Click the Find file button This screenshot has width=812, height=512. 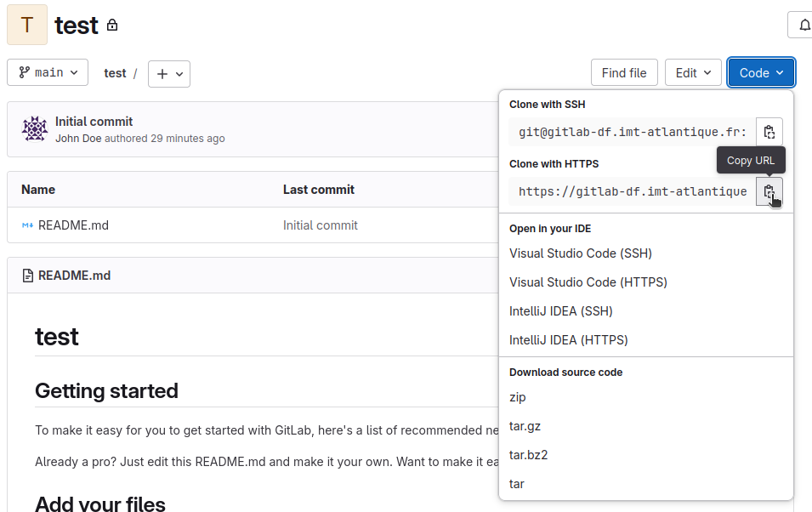coord(624,72)
